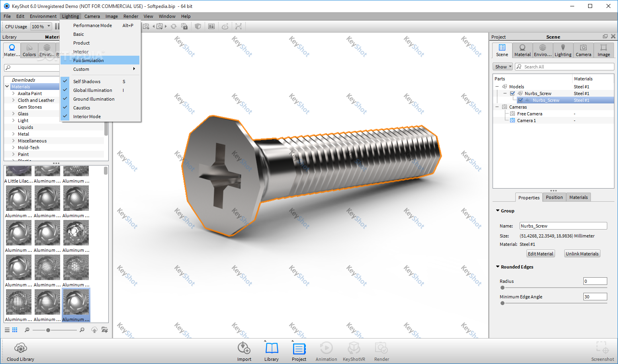Viewport: 618px width, 364px height.
Task: Toggle Interior Mode option
Action: [100, 117]
